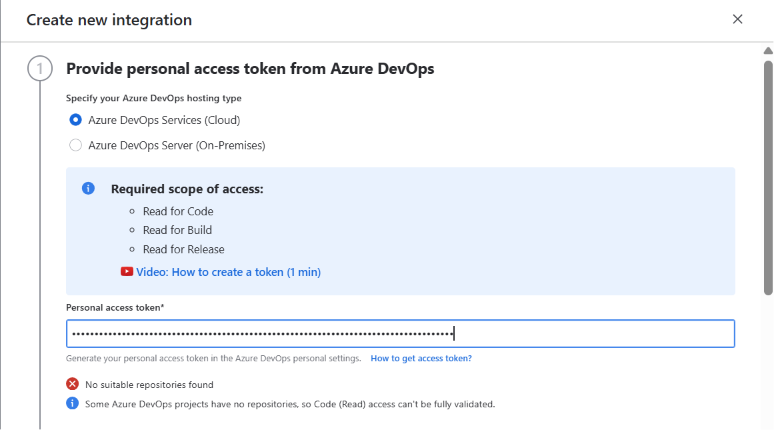Click the info icon beside Required scope of access
774x430 pixels.
pos(88,189)
